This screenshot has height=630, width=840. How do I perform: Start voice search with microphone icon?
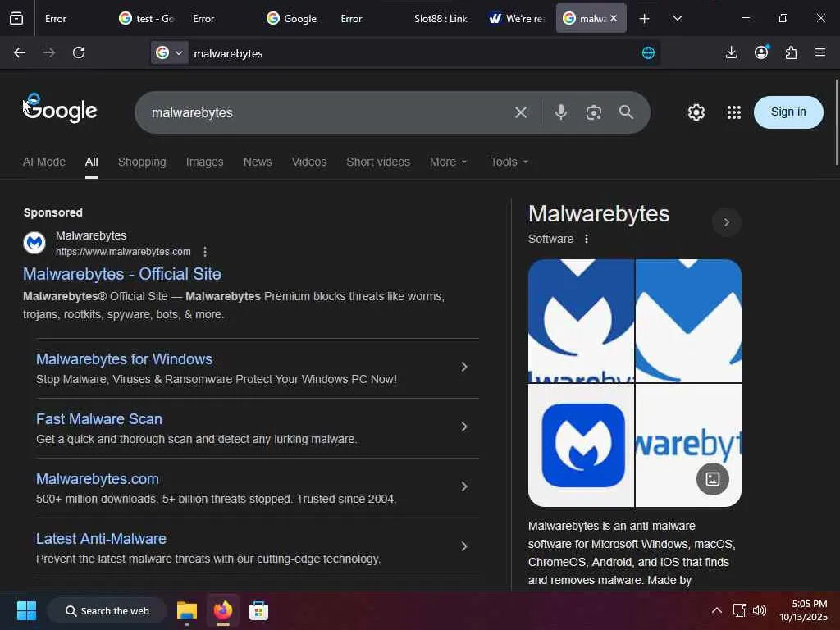(561, 112)
